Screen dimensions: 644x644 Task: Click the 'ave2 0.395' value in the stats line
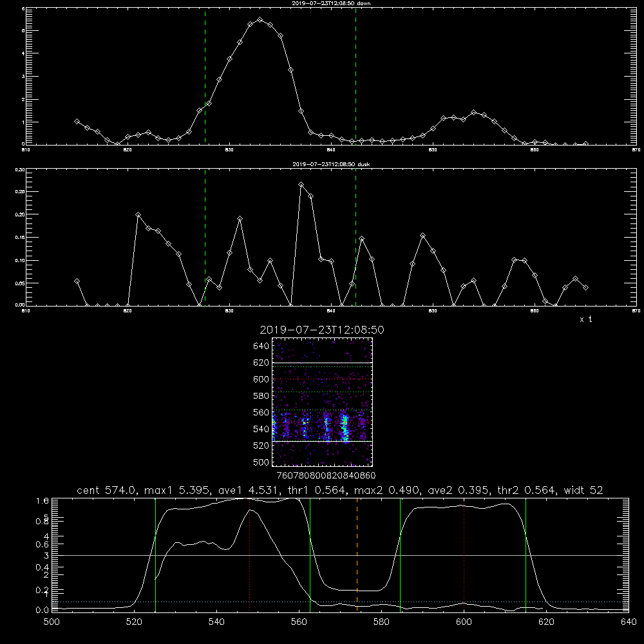click(459, 490)
